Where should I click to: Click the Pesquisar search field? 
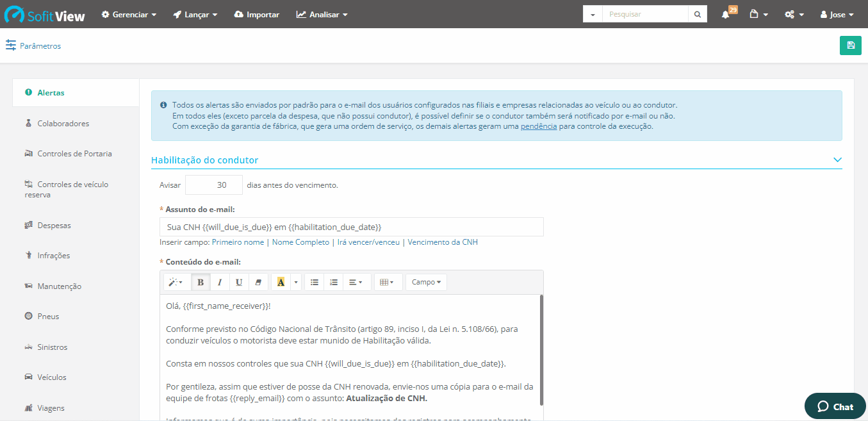[x=645, y=14]
